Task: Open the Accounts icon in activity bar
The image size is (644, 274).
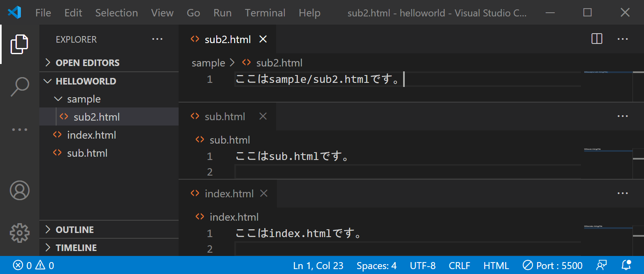Action: point(20,190)
